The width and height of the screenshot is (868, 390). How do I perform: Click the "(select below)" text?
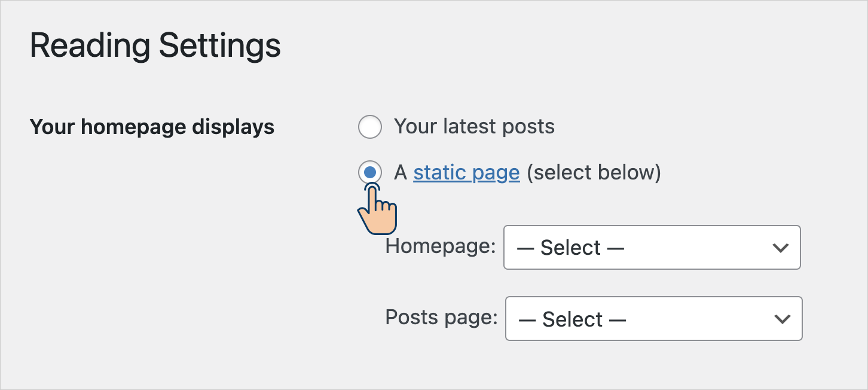[x=594, y=173]
